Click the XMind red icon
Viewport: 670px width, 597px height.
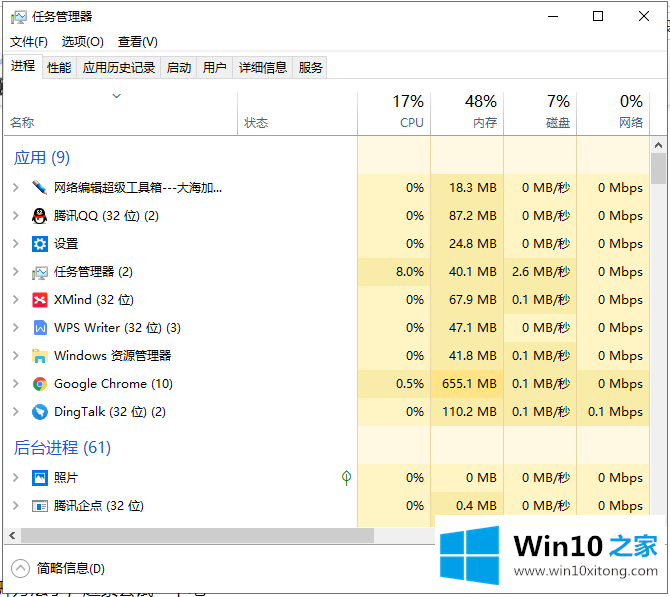[40, 300]
